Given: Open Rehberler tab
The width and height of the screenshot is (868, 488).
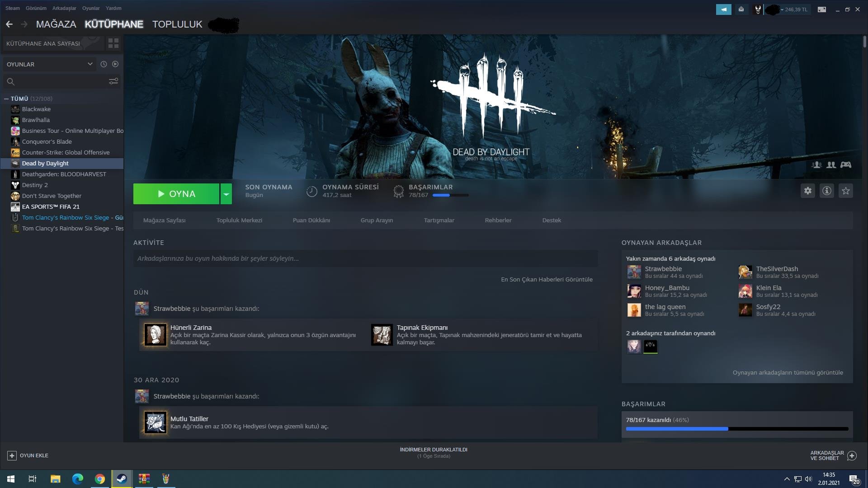Looking at the screenshot, I should coord(498,220).
